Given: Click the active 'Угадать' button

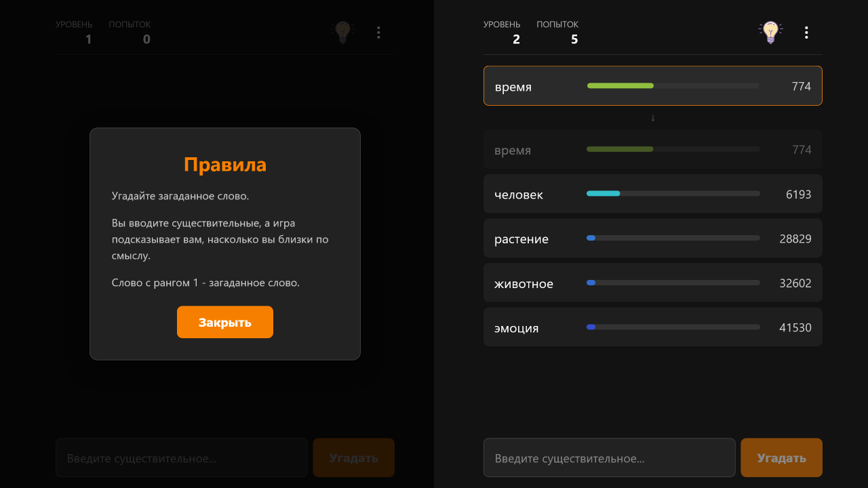Looking at the screenshot, I should click(781, 457).
